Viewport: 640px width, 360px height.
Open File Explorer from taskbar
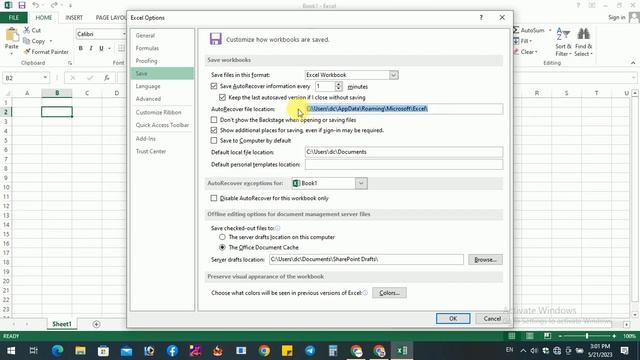click(x=80, y=351)
